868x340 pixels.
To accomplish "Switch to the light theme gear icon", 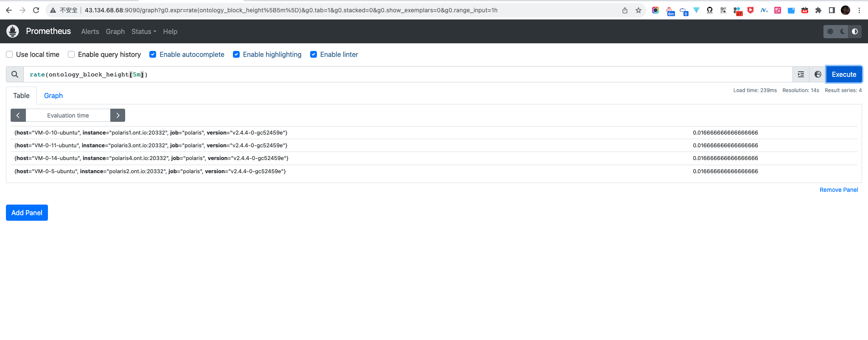I will (x=830, y=31).
